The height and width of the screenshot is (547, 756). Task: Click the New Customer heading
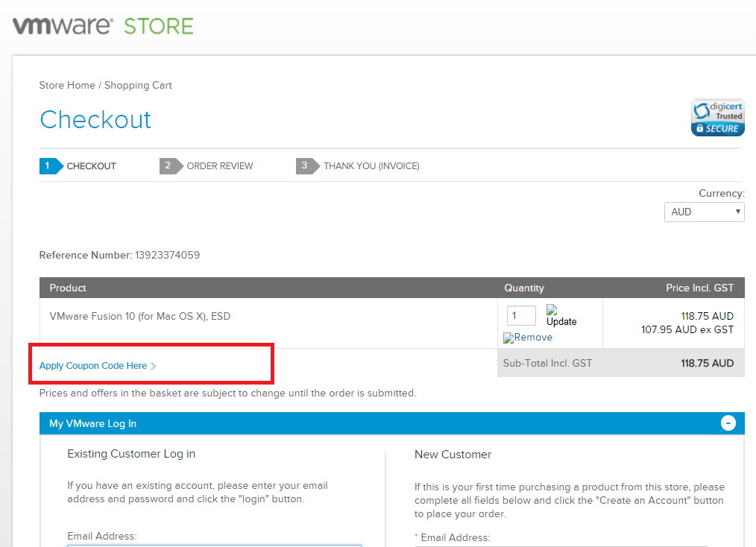pos(453,455)
